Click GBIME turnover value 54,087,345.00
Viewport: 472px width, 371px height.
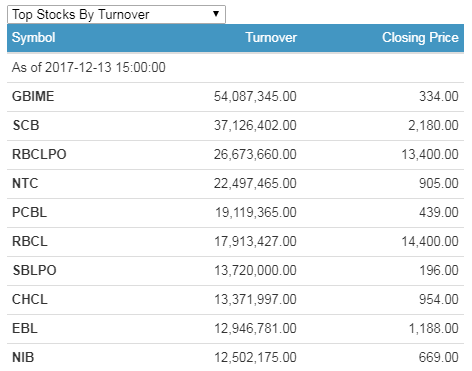255,96
